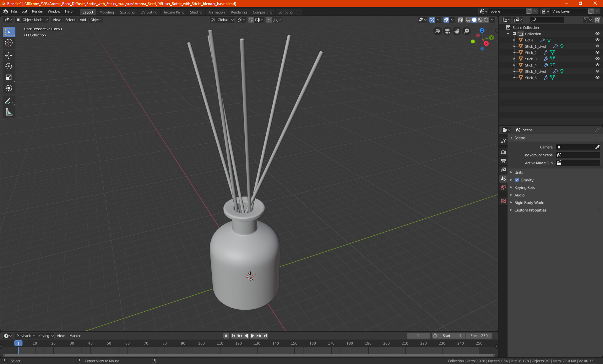Click the auto-keying record button
This screenshot has width=603, height=364.
click(226, 336)
